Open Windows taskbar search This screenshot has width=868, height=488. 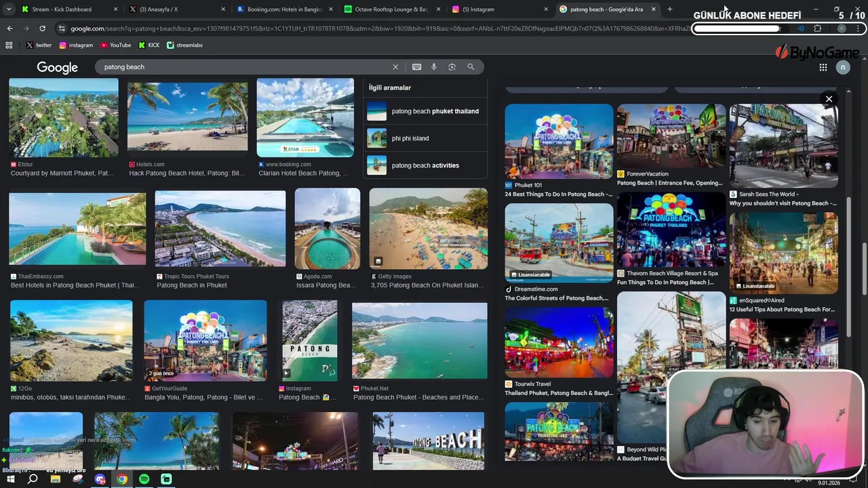point(33,479)
